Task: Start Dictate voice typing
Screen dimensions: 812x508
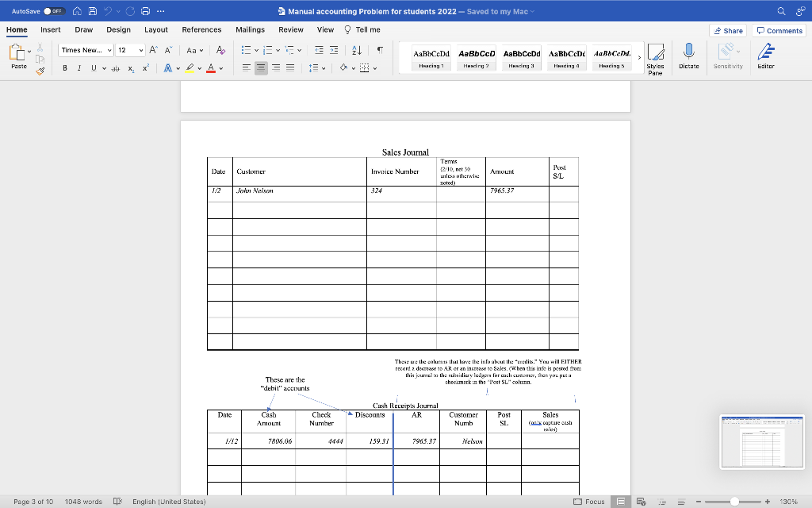Action: 688,56
